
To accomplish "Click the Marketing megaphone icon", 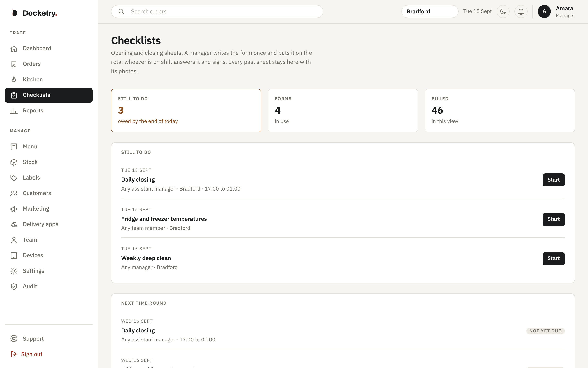I will (14, 209).
